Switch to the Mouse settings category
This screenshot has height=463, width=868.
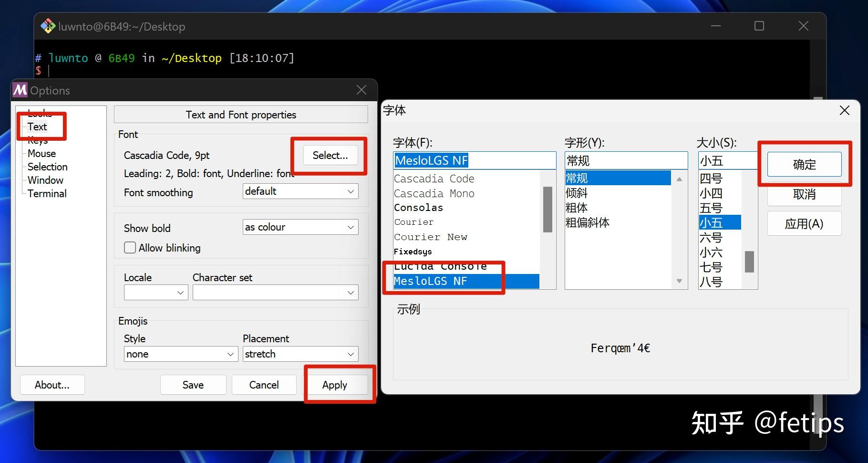click(41, 153)
